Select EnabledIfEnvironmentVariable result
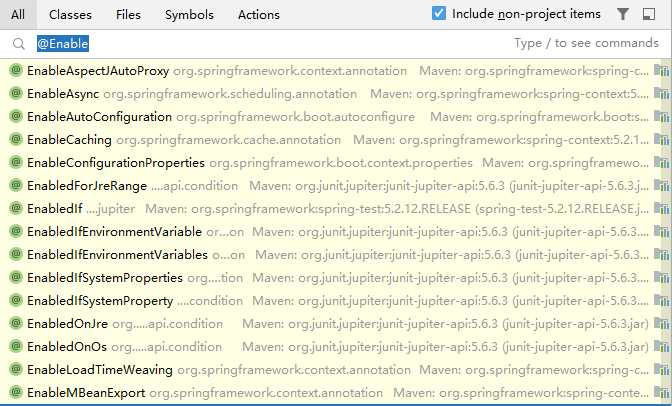Screen dimensions: 672x406 [336, 232]
